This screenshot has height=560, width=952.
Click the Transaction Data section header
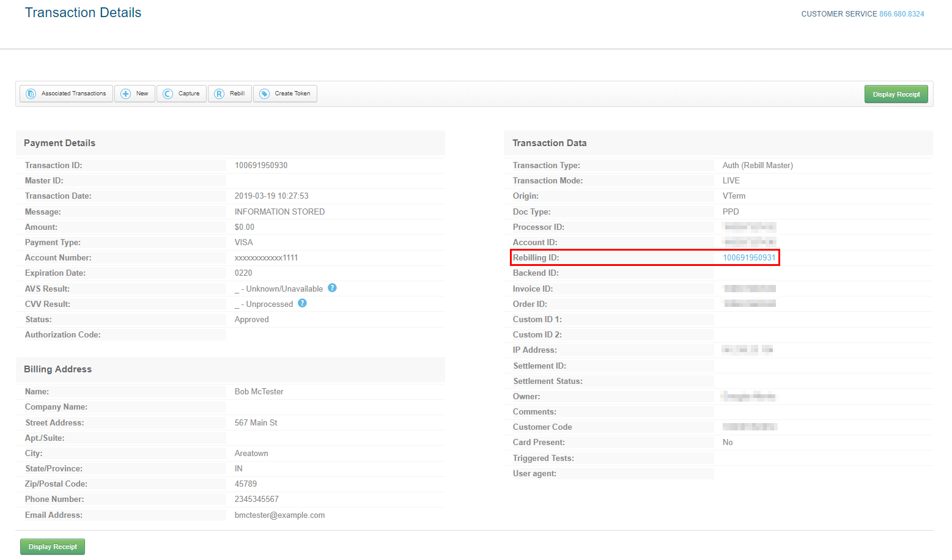[549, 143]
